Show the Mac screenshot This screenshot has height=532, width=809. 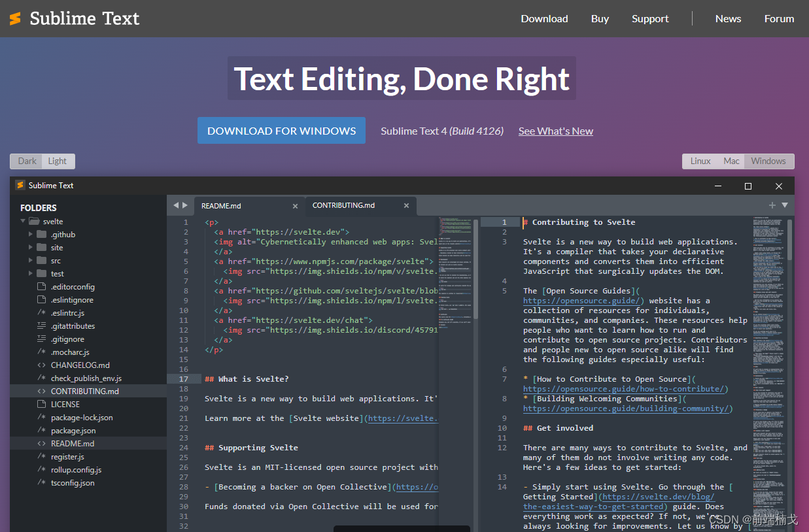[x=731, y=161]
